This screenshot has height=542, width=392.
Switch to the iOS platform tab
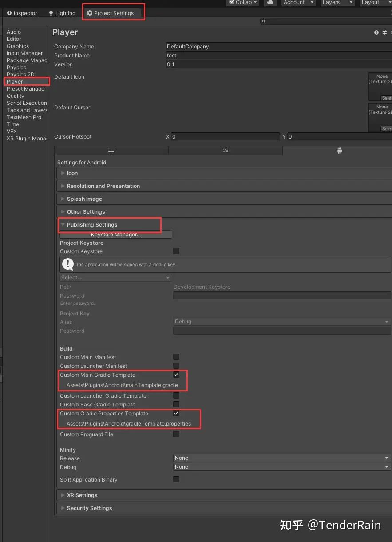point(225,151)
